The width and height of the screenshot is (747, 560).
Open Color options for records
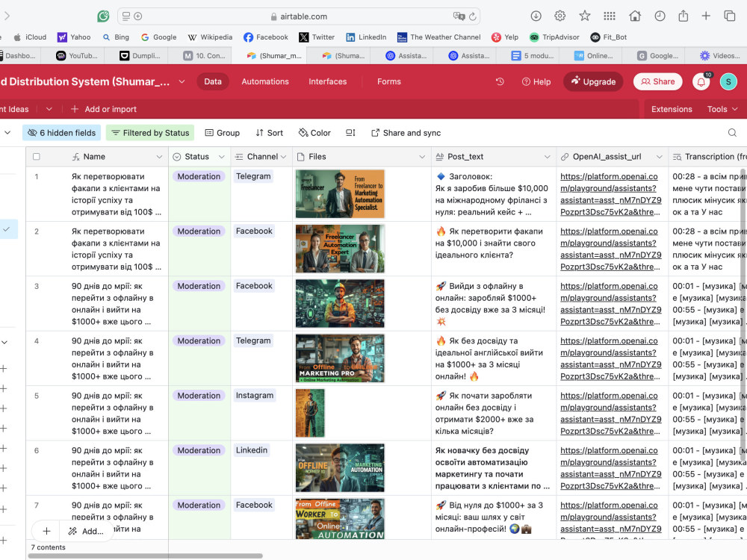[x=314, y=133]
